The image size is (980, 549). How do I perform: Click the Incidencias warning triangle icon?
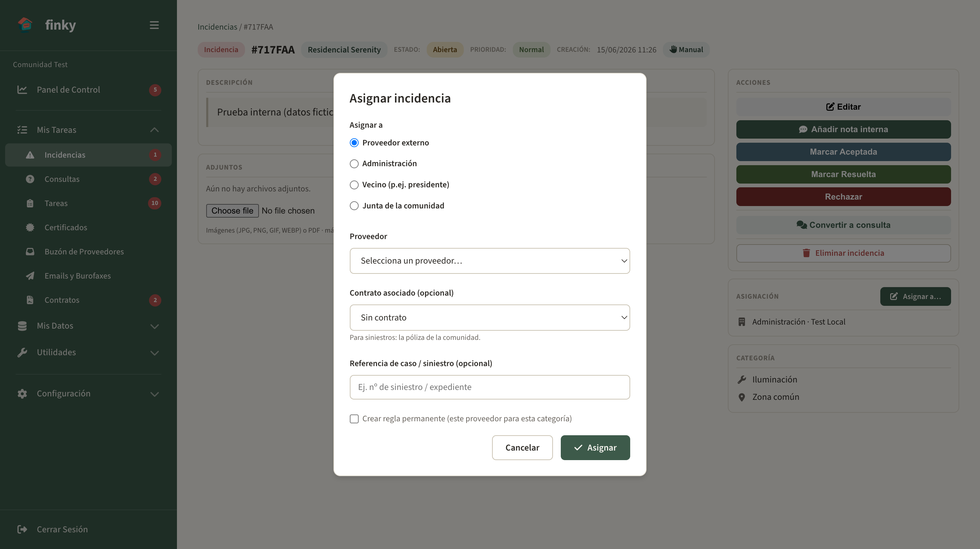point(30,155)
